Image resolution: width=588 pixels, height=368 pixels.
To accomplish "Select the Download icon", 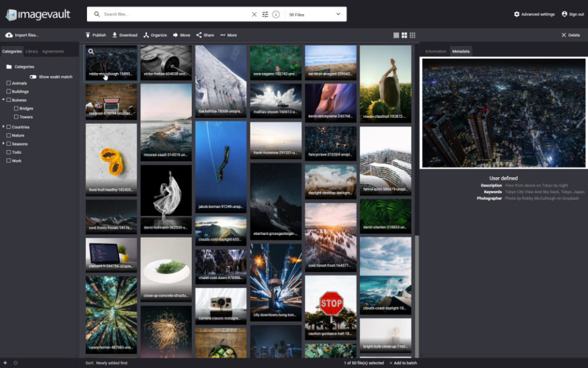I will click(x=115, y=35).
